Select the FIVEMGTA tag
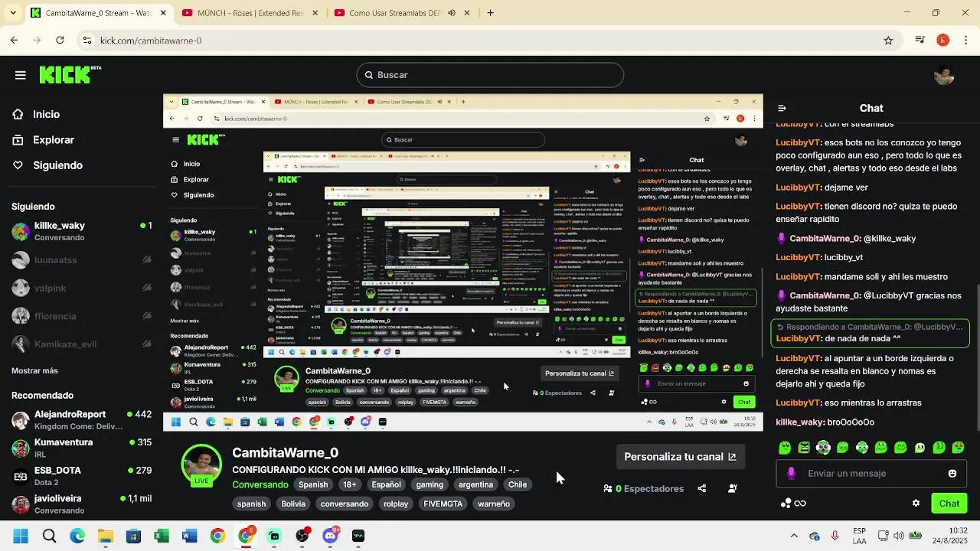Screen dimensions: 980x551 pos(443,504)
